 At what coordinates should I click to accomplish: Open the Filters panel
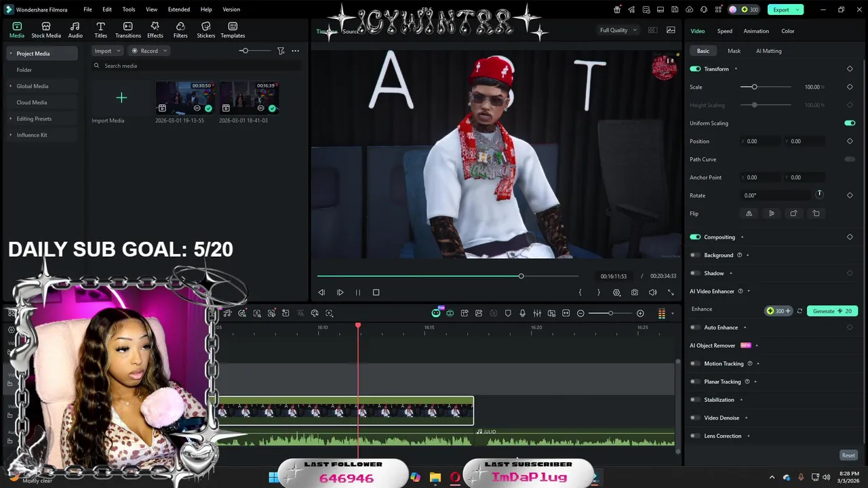[x=180, y=30]
